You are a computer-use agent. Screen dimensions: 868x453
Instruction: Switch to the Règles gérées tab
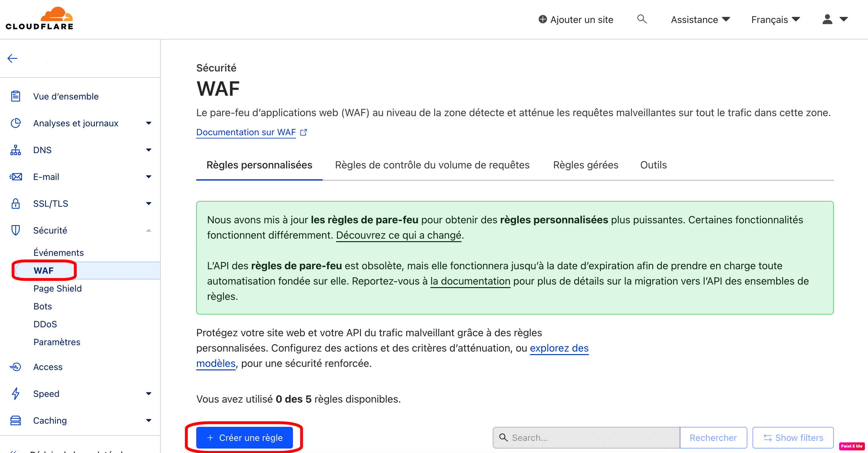coord(585,165)
